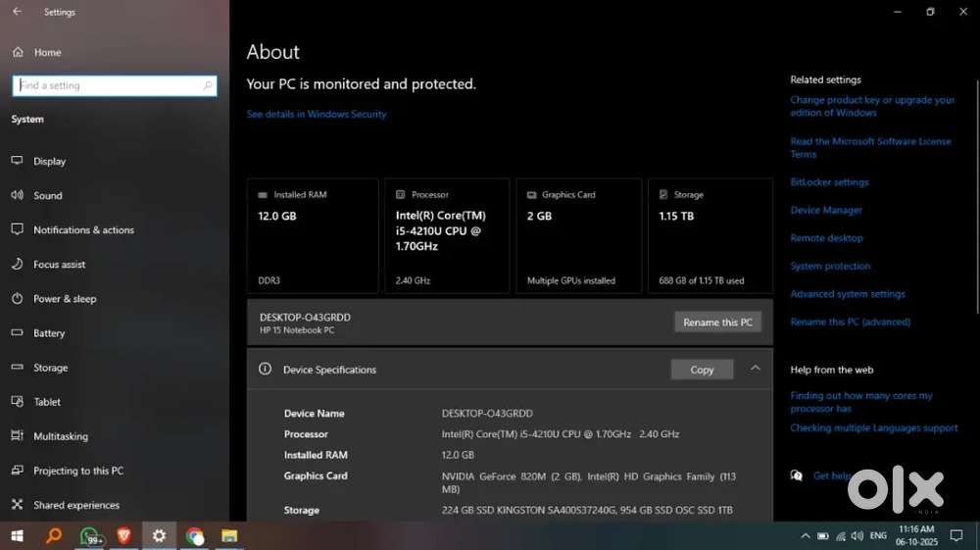Open Advanced system settings link

pos(848,294)
